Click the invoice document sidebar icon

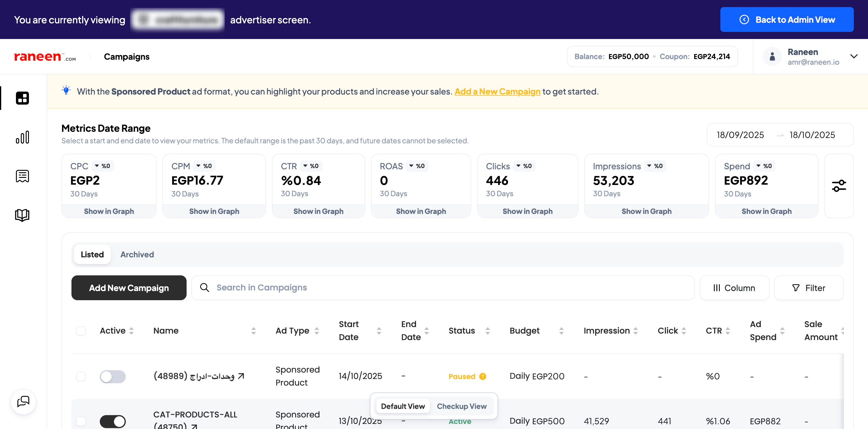click(x=22, y=176)
